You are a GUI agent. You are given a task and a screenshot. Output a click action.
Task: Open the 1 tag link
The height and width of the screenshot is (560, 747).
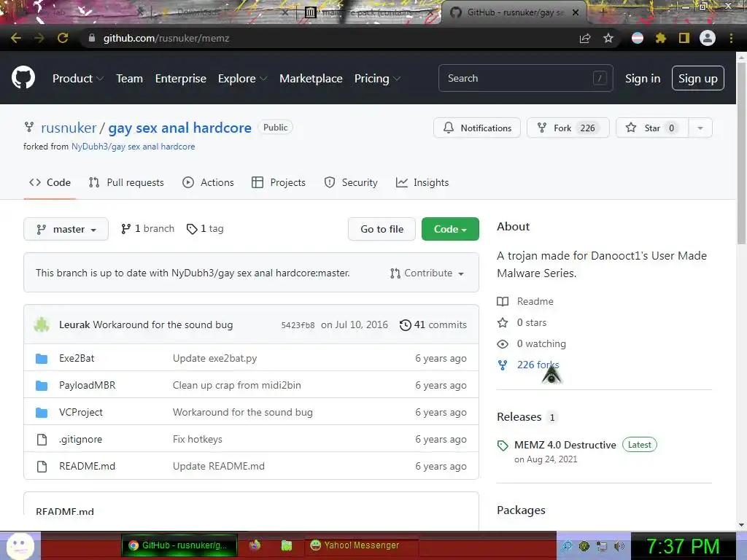point(205,229)
